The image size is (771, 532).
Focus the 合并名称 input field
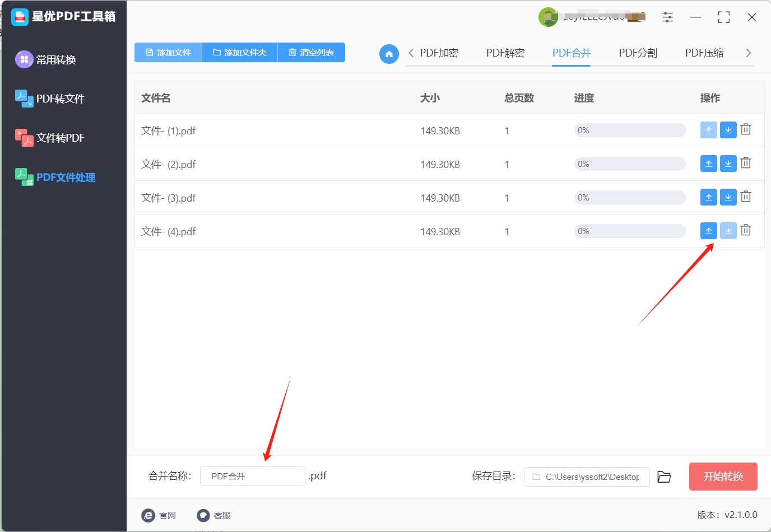(x=253, y=477)
